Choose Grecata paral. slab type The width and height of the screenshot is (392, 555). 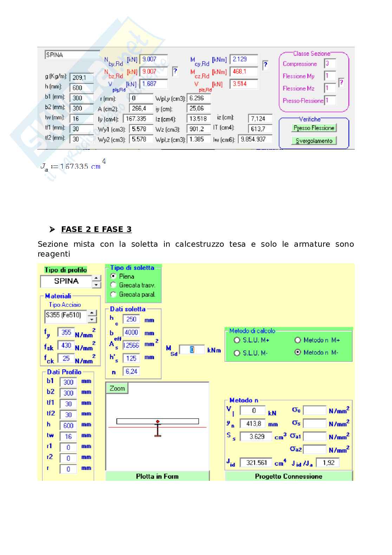pyautogui.click(x=113, y=294)
